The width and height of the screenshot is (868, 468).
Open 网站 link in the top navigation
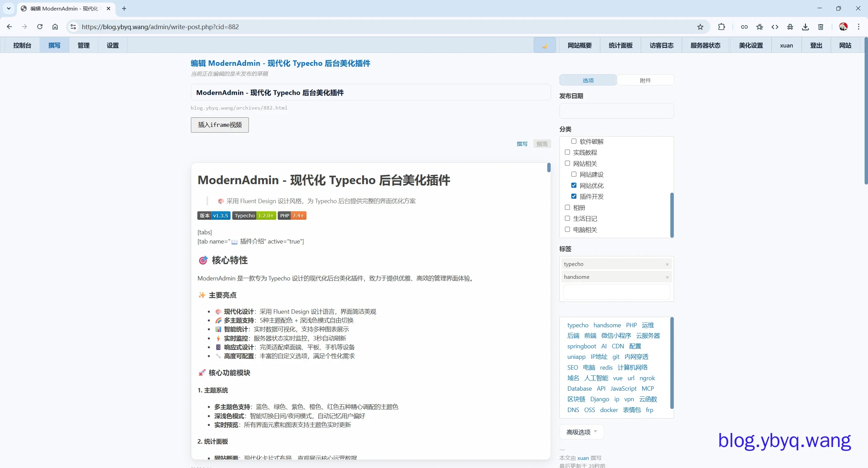point(845,45)
